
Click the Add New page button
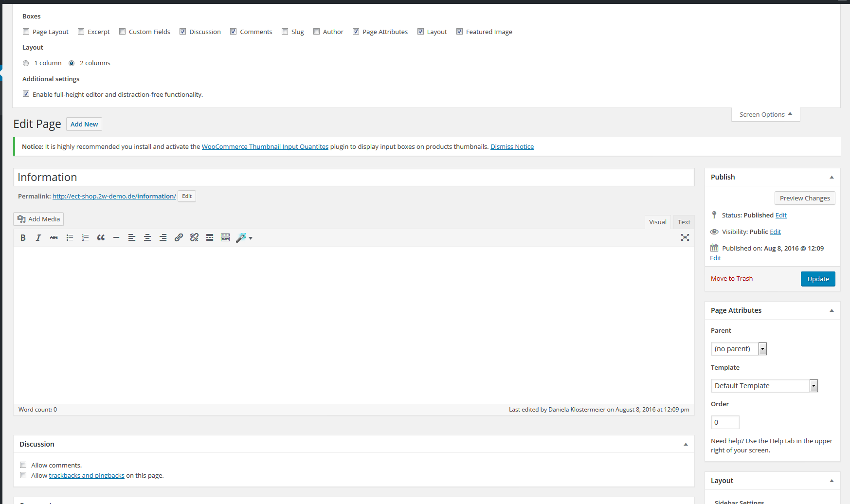(84, 124)
